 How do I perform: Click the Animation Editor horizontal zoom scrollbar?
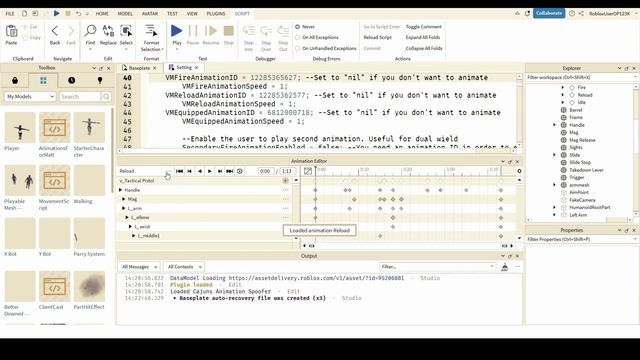click(408, 246)
